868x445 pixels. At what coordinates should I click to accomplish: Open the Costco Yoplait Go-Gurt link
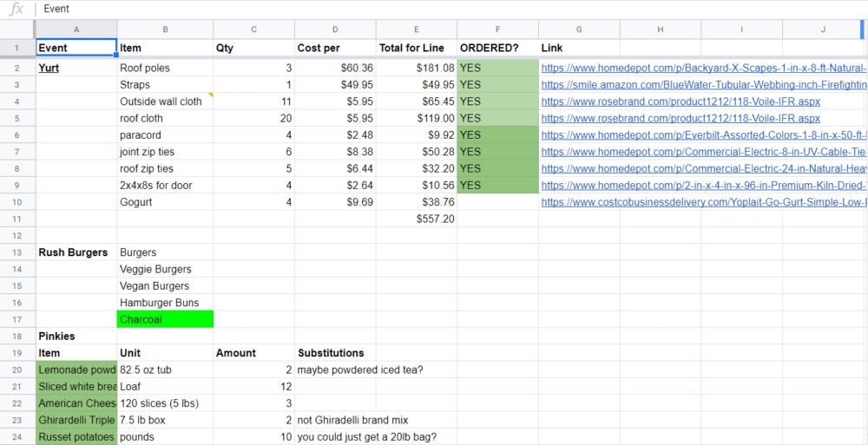[704, 202]
